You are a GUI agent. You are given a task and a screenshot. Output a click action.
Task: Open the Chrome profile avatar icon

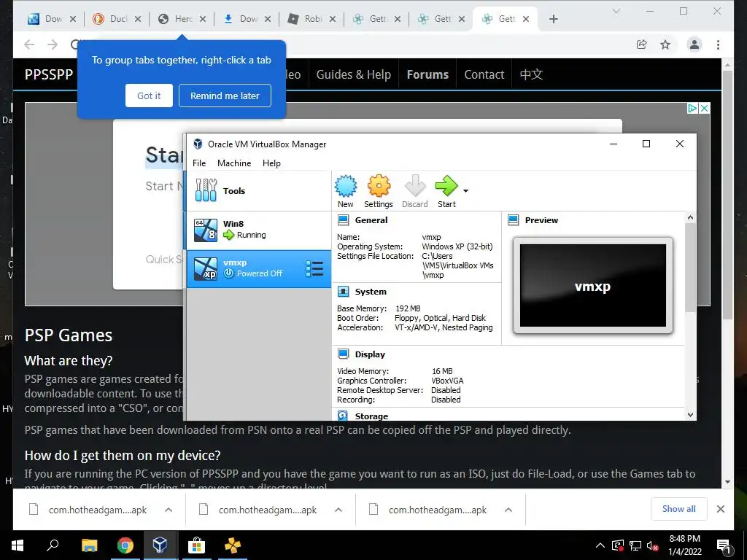[x=694, y=44]
